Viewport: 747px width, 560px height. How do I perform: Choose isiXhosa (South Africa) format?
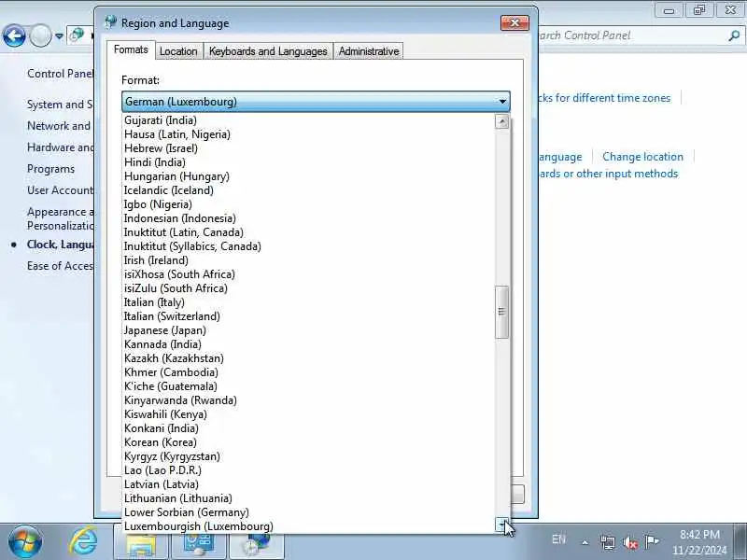click(x=309, y=274)
